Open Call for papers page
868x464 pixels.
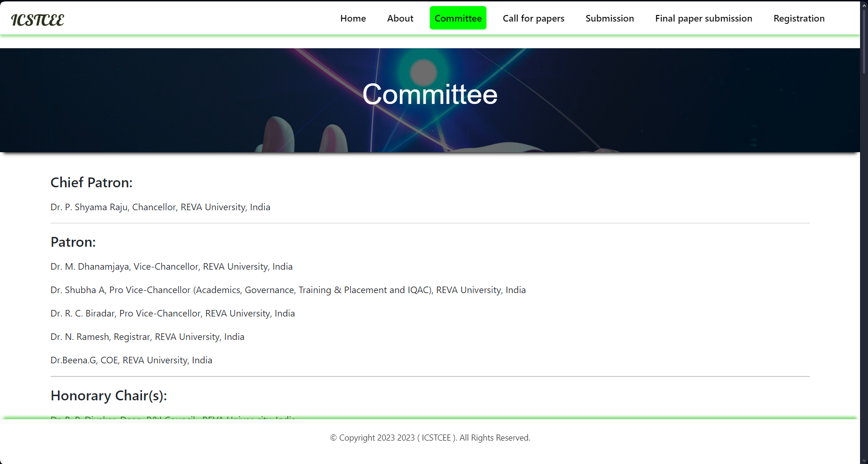(533, 18)
